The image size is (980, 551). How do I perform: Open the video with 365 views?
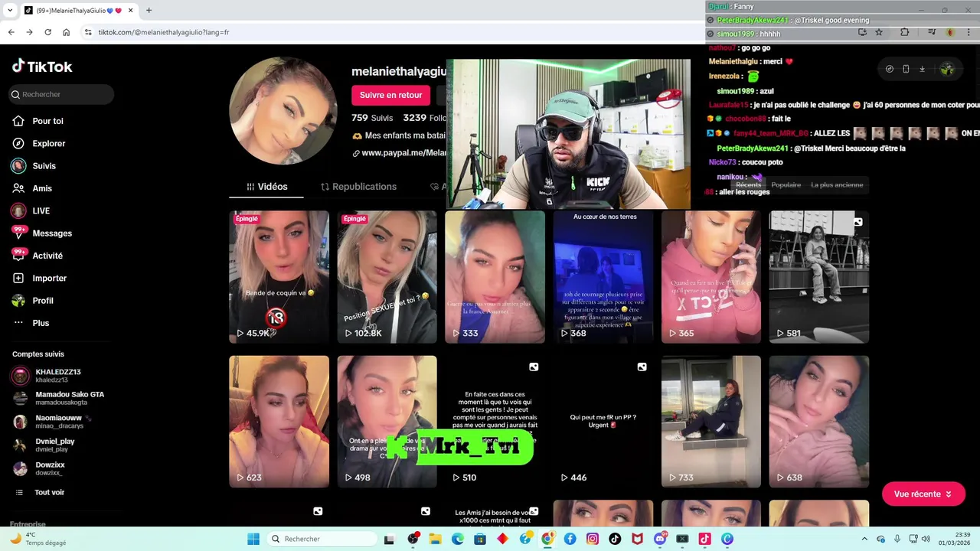[710, 277]
